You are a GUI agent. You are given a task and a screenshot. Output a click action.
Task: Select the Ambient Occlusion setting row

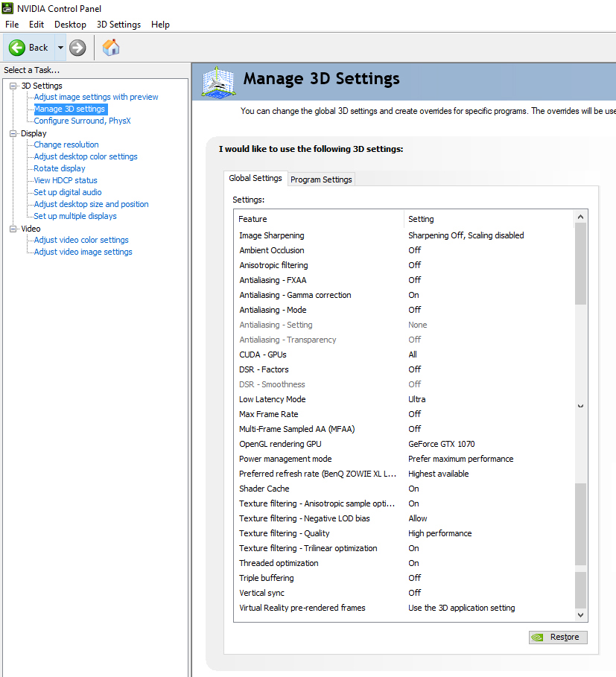tap(404, 250)
